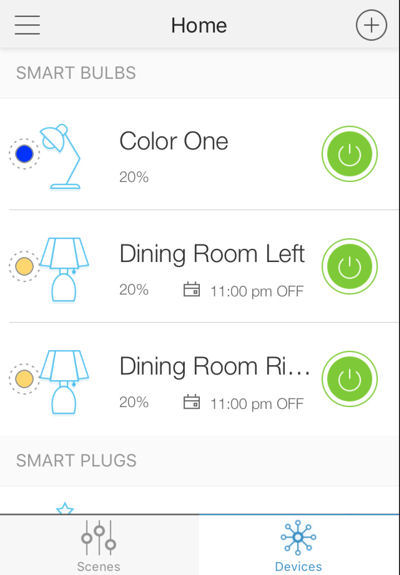The image size is (400, 575).
Task: Open the truncated Dining Room Ri… device
Action: click(215, 366)
